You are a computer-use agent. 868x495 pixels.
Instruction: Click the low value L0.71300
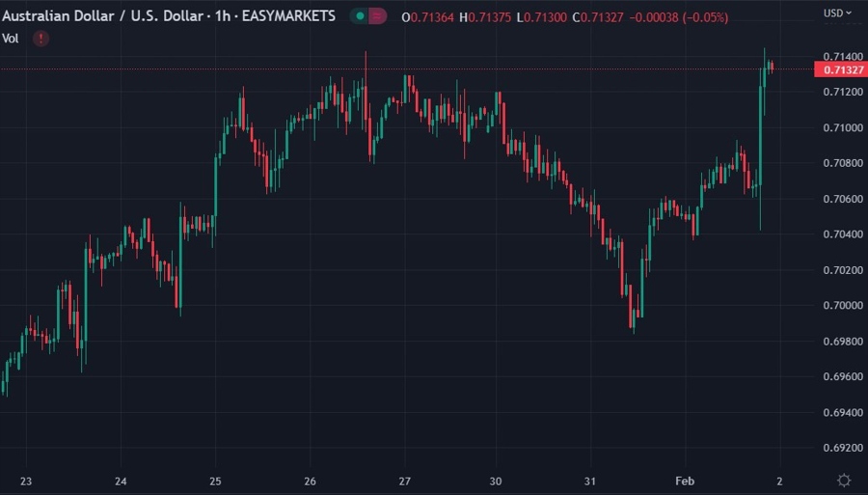point(541,17)
